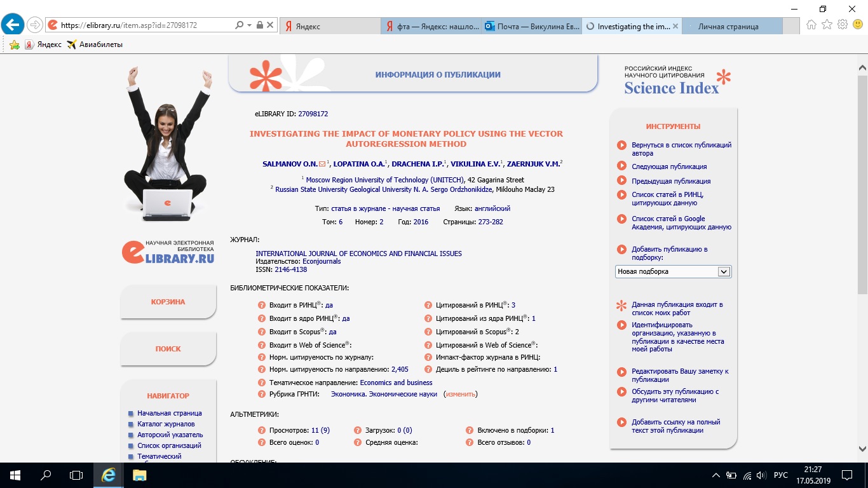Click the Science Index logo
Viewport: 868px width, 488px height.
[677, 81]
